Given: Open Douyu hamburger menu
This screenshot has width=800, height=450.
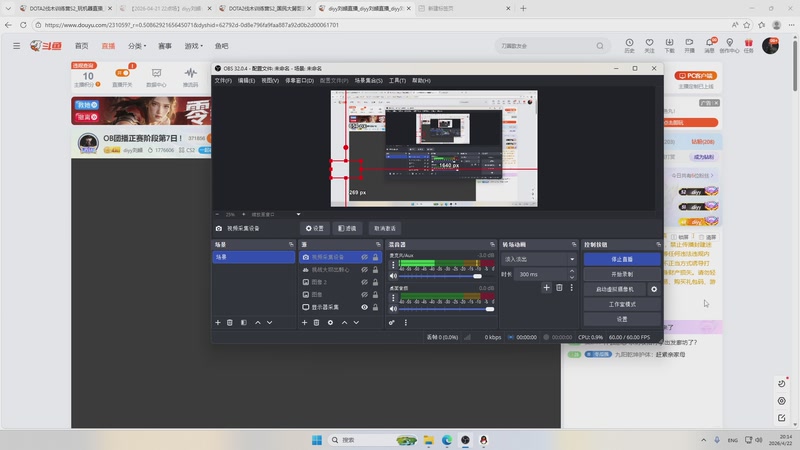Looking at the screenshot, I should (17, 46).
